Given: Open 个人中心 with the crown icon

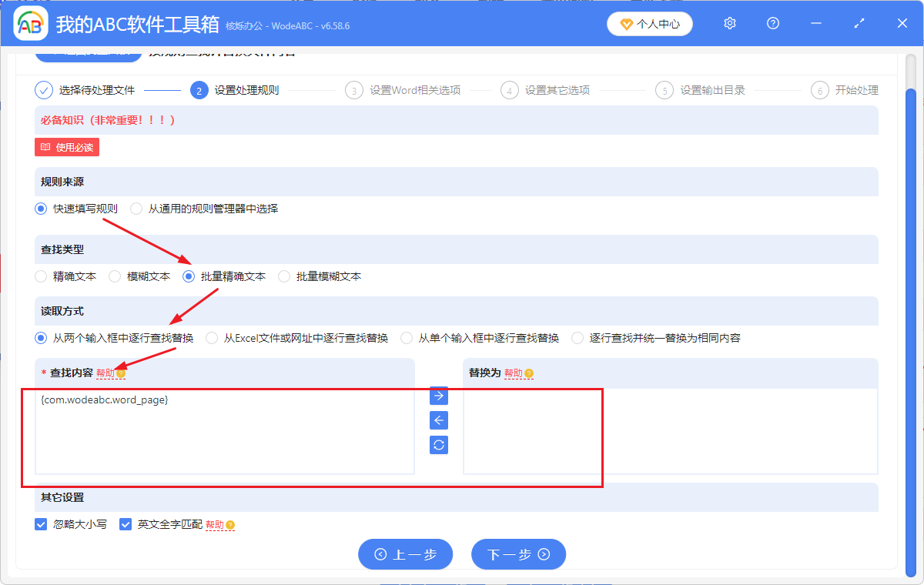Looking at the screenshot, I should click(649, 24).
